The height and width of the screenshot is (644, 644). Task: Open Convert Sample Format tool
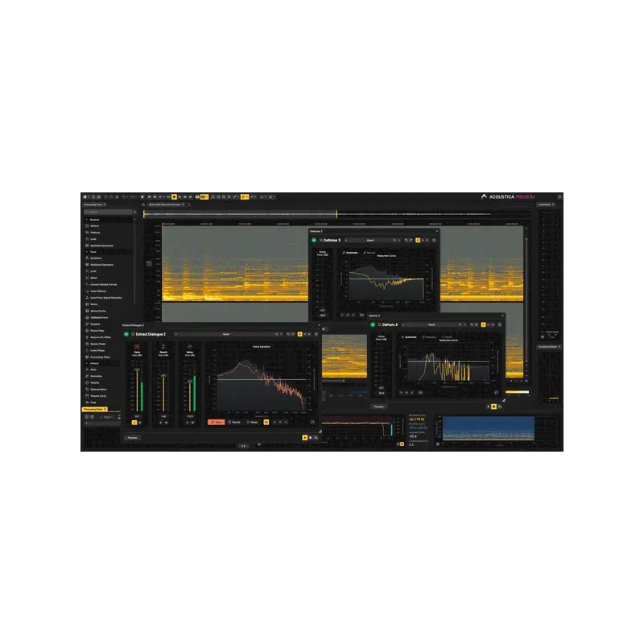(103, 285)
